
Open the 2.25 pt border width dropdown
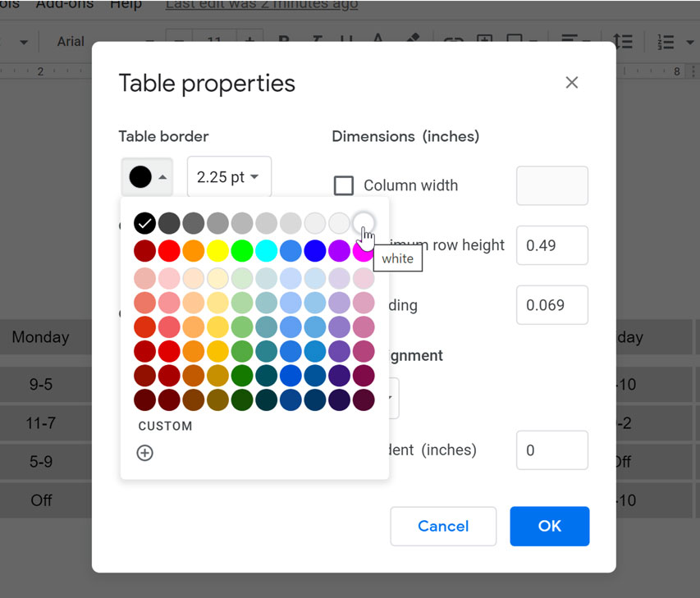tap(229, 176)
